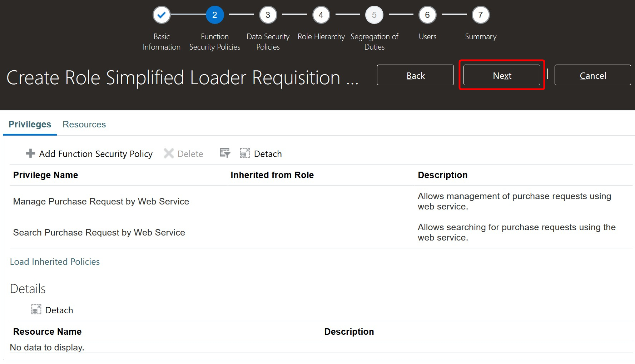Cancel the role creation
The height and width of the screenshot is (364, 635).
click(x=592, y=75)
